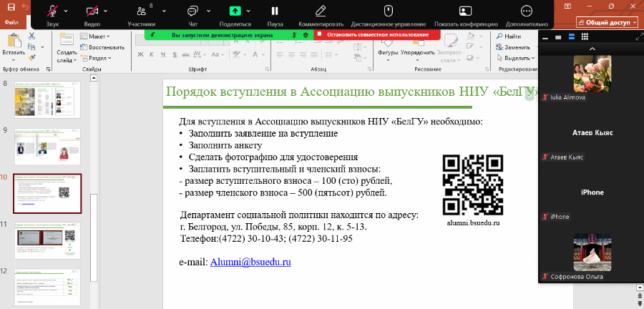Image resolution: width=644 pixels, height=309 pixels.
Task: Expand video options arrow next to Видео
Action: coord(106,11)
